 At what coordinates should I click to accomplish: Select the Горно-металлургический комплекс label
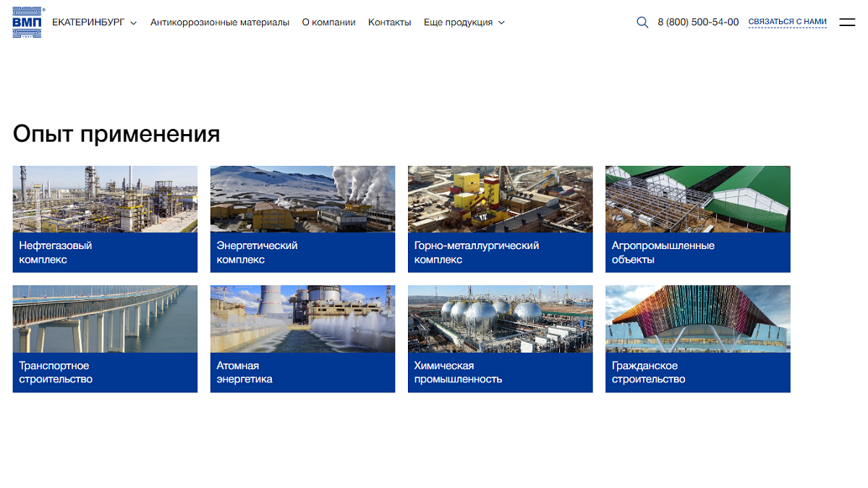tap(477, 253)
